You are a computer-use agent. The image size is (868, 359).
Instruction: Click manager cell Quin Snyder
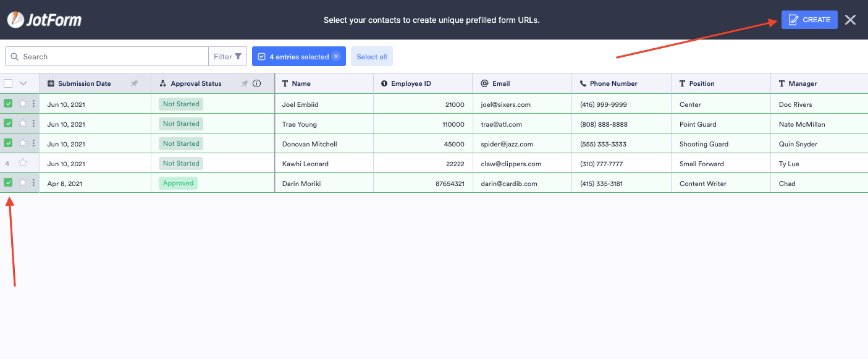(x=819, y=143)
